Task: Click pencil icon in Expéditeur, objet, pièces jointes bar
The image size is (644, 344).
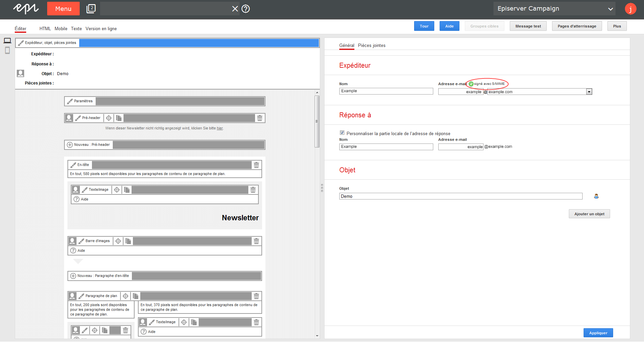Action: click(x=21, y=43)
